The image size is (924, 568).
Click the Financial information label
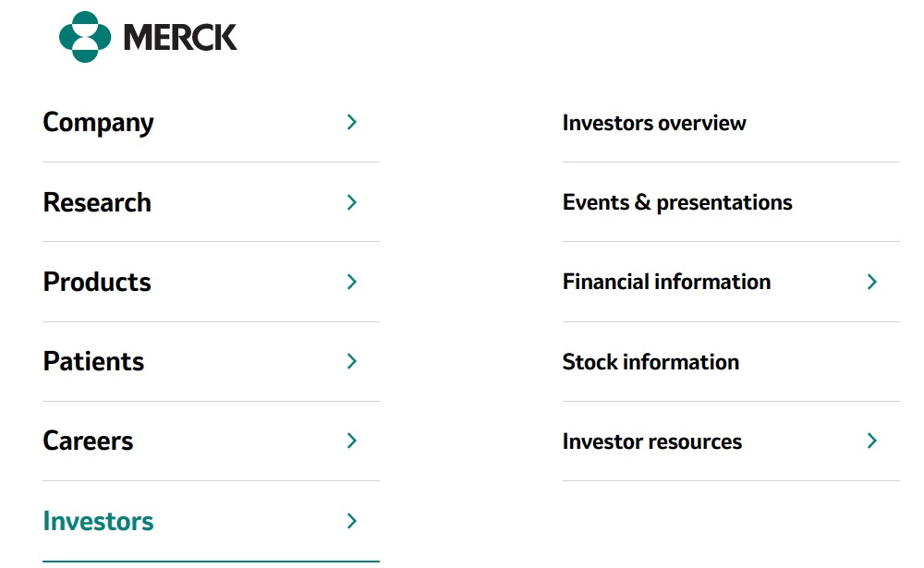(666, 282)
